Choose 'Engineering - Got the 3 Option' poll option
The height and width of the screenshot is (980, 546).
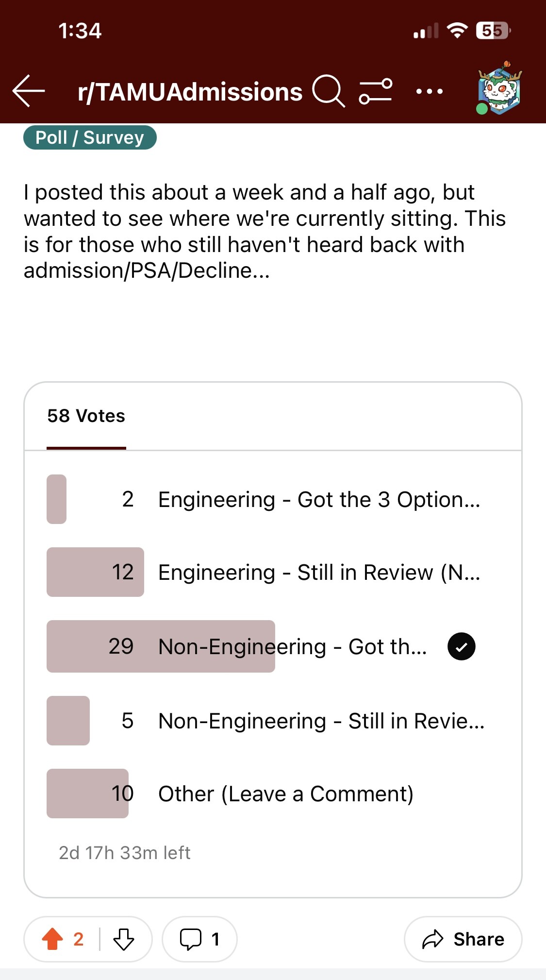pos(318,499)
